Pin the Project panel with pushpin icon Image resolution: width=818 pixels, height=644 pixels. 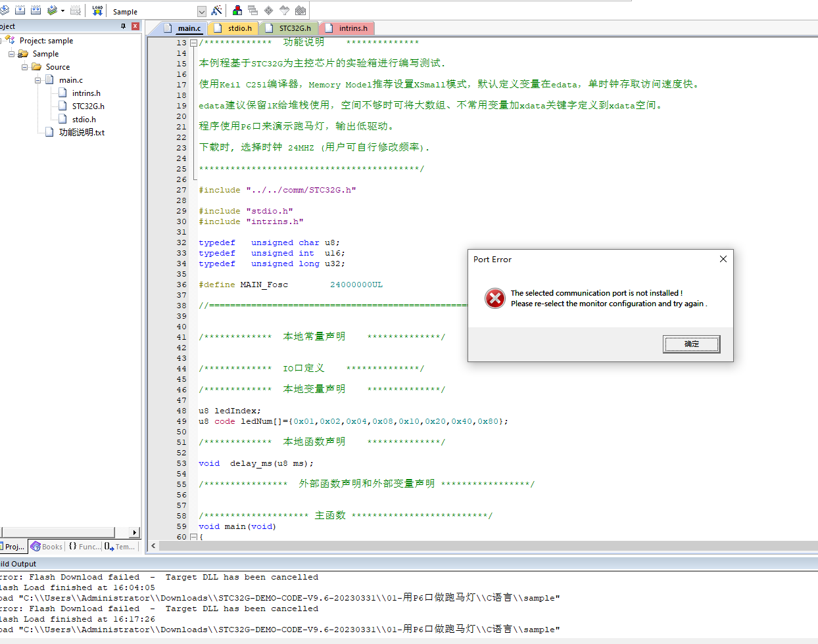point(123,26)
